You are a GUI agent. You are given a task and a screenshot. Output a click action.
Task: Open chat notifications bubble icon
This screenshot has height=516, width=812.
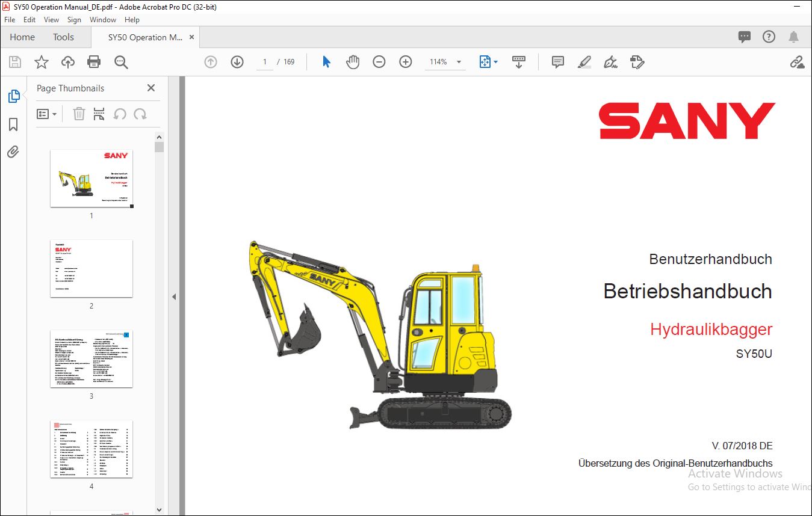[x=745, y=37]
